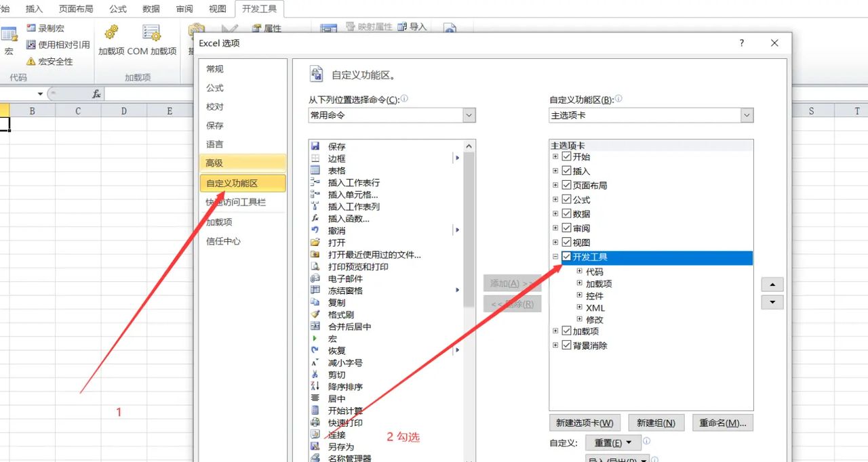Toggle the 开发工具 checkbox
This screenshot has width=868, height=462.
(567, 257)
